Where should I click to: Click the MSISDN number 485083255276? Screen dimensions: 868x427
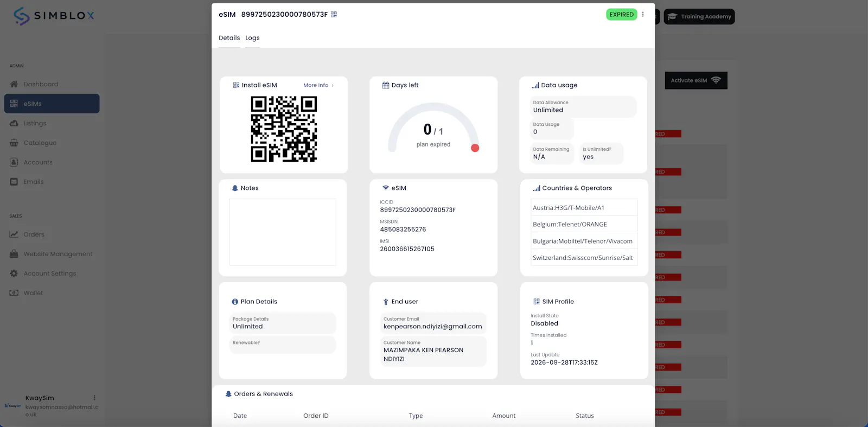click(403, 230)
